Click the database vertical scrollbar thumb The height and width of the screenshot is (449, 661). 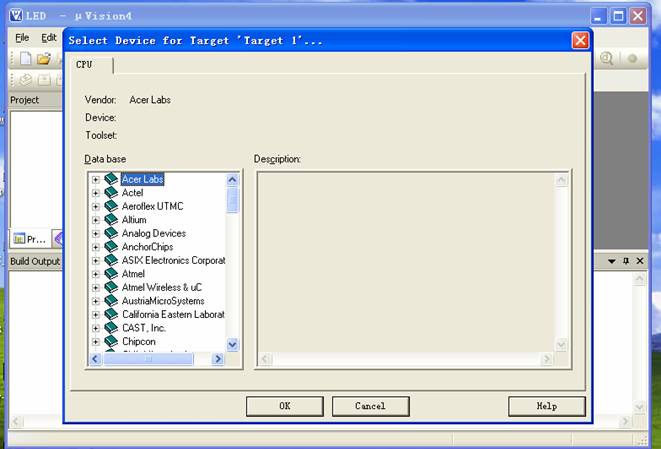[x=232, y=200]
